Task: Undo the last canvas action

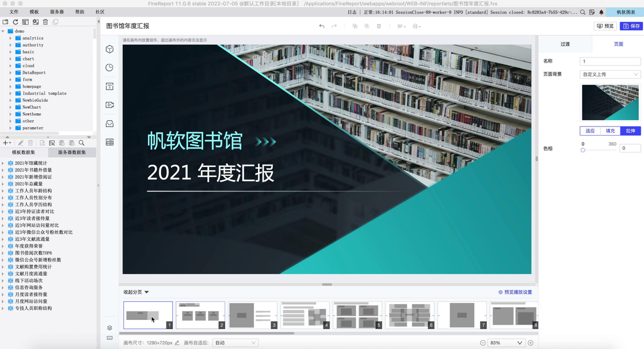Action: pos(322,26)
